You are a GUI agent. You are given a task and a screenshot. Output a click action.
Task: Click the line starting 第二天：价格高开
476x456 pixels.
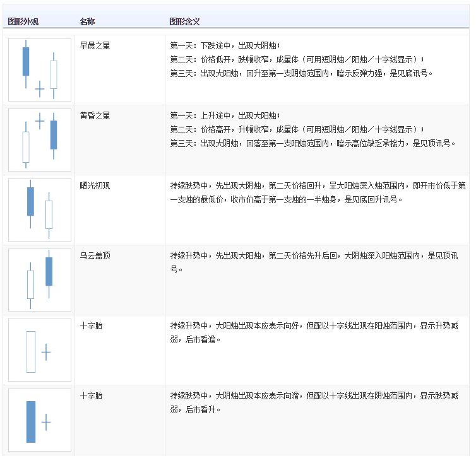(x=297, y=129)
